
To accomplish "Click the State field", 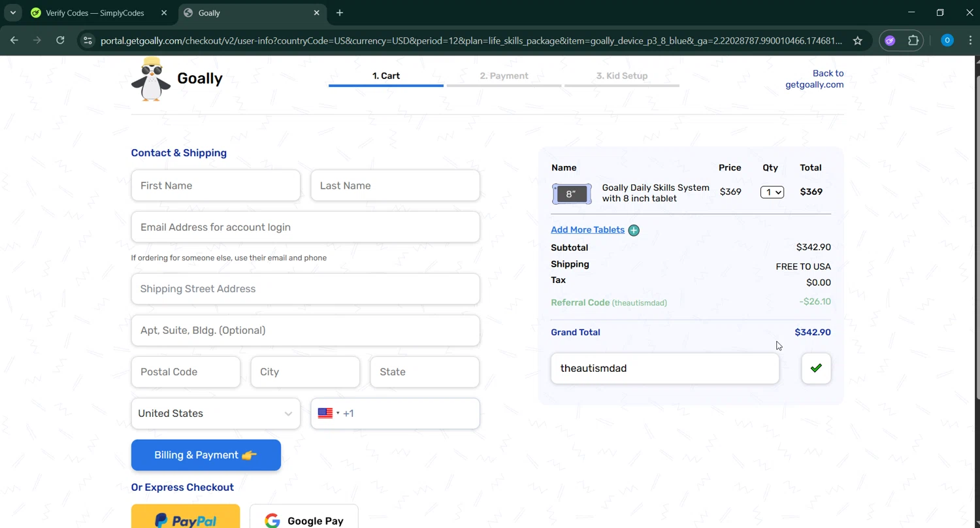I will (425, 372).
